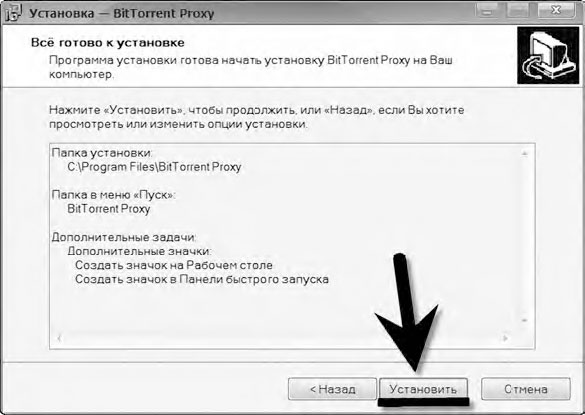Click the Дополнительные задачи line
Image resolution: width=585 pixels, height=415 pixels.
click(123, 237)
